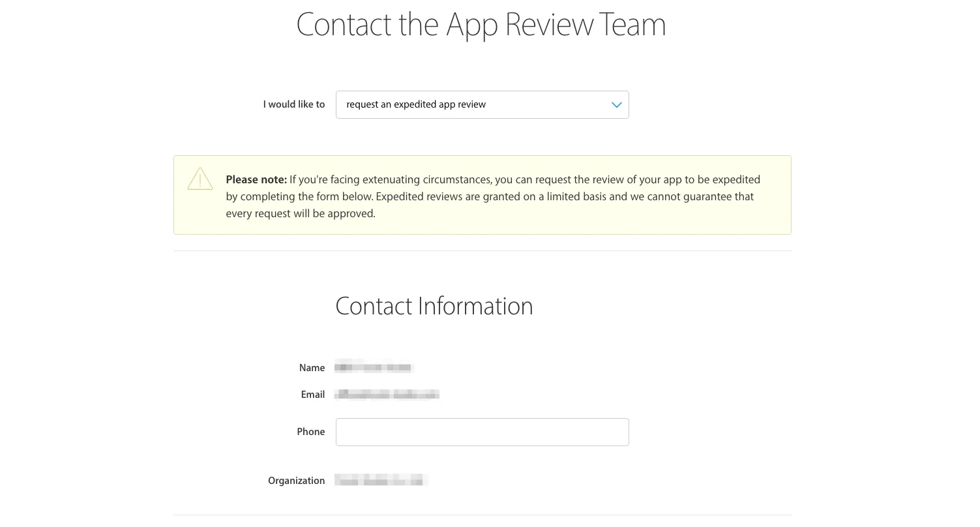Click the Phone input field
The height and width of the screenshot is (527, 980).
pyautogui.click(x=482, y=432)
